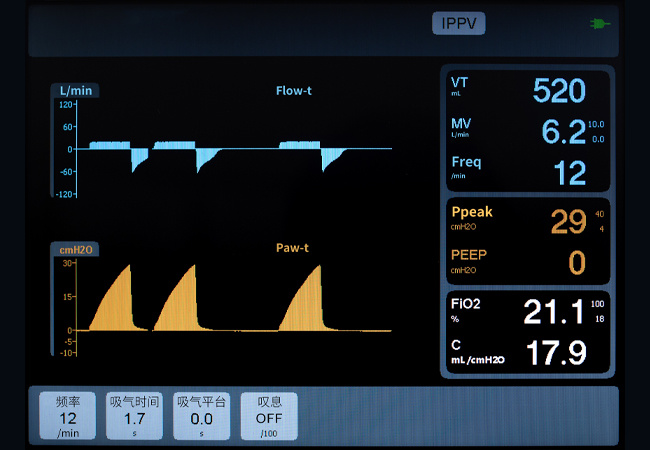Click the Paw-t waveform title
This screenshot has width=650, height=450.
coord(293,247)
